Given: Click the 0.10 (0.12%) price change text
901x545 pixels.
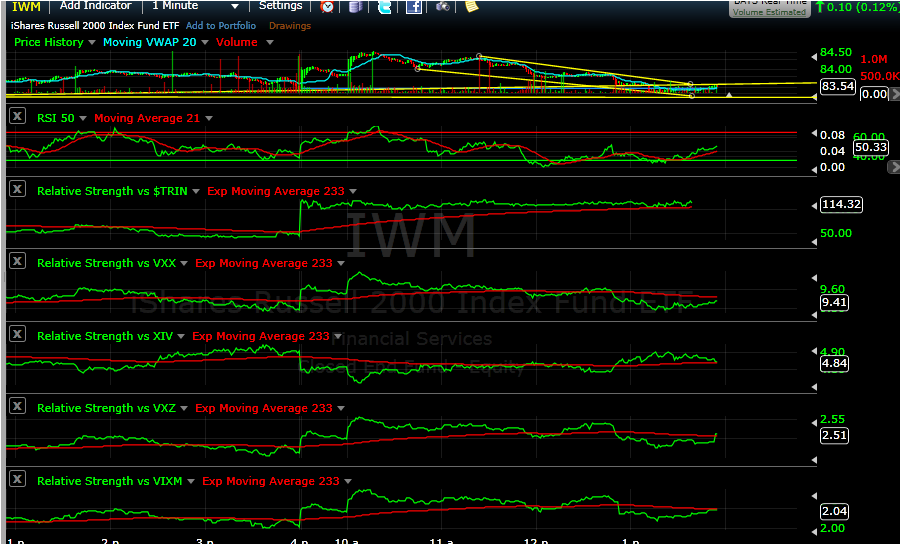Looking at the screenshot, I should (861, 7).
